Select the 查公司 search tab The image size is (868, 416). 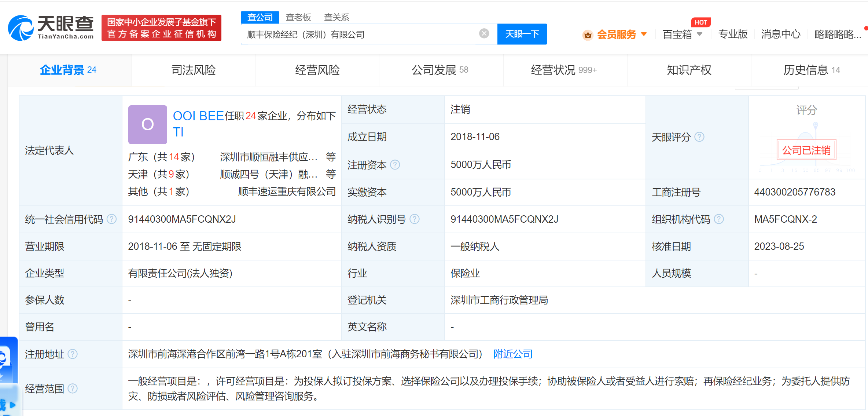[260, 17]
